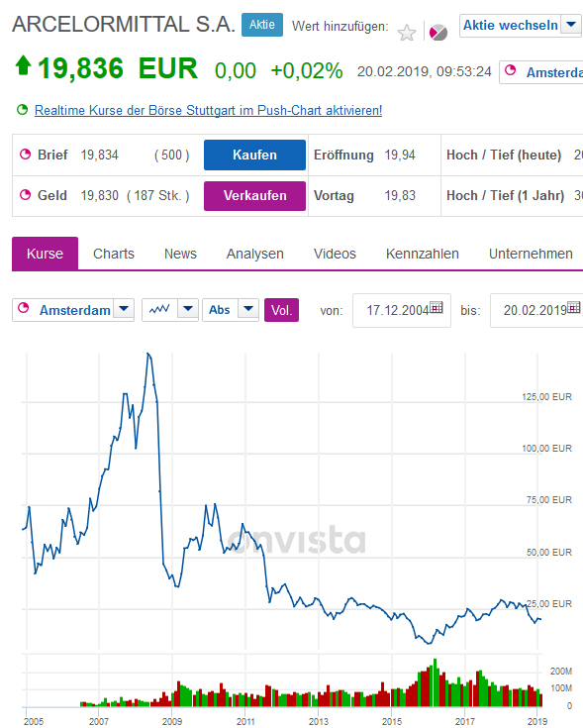
Task: Click the von date field 17.12.2004
Action: [x=402, y=310]
